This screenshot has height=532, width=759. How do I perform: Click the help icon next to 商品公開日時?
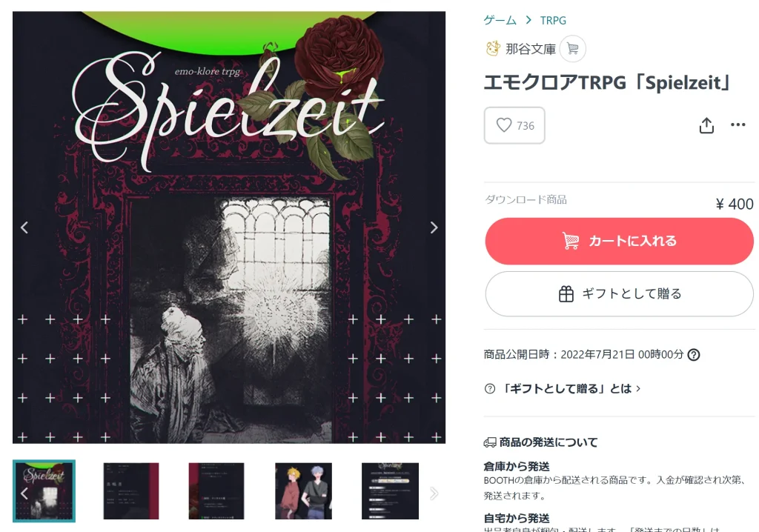click(x=694, y=355)
